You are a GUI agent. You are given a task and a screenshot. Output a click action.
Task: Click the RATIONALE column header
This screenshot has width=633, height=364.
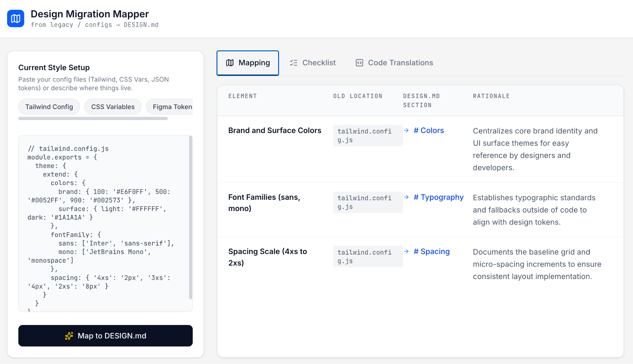491,96
